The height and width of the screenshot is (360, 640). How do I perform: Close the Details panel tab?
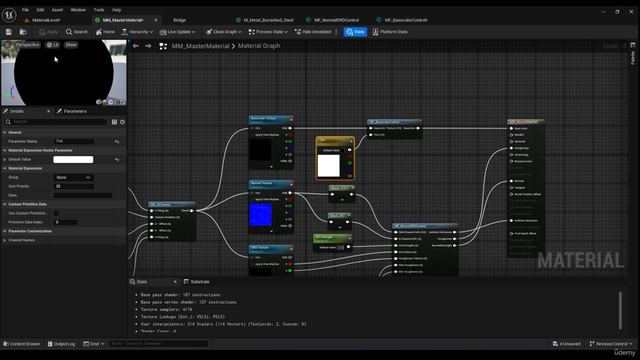(49, 111)
